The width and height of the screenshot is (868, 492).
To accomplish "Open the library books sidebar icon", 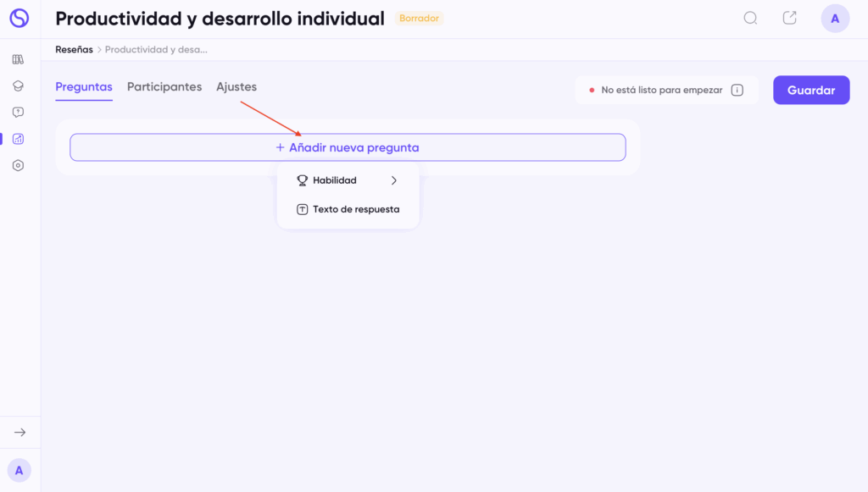I will coord(18,59).
